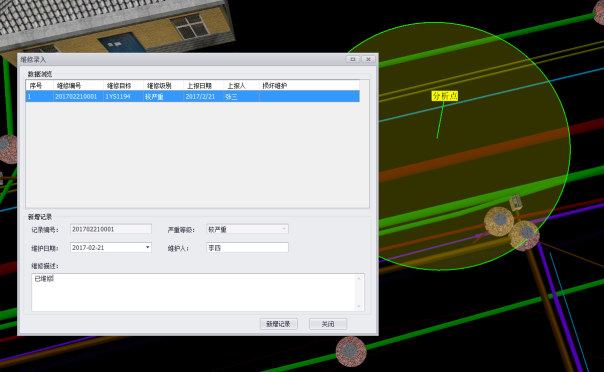The width and height of the screenshot is (604, 372).
Task: Click the description box scroll-up arrow
Action: (359, 278)
